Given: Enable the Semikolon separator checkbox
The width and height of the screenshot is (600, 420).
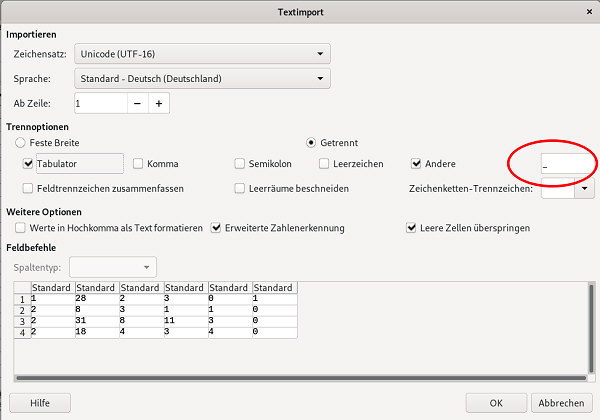Looking at the screenshot, I should click(240, 163).
